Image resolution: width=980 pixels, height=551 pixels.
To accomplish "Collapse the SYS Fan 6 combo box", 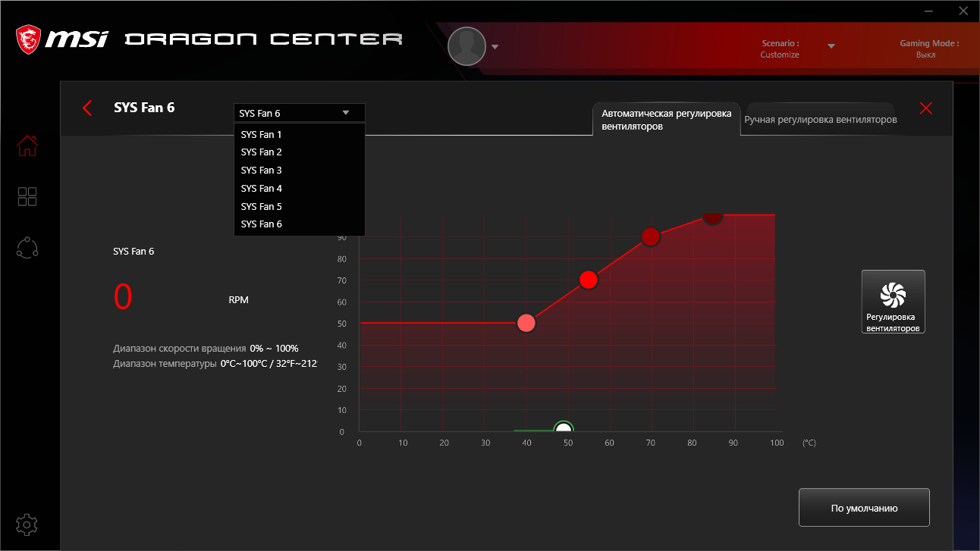I will click(x=300, y=113).
